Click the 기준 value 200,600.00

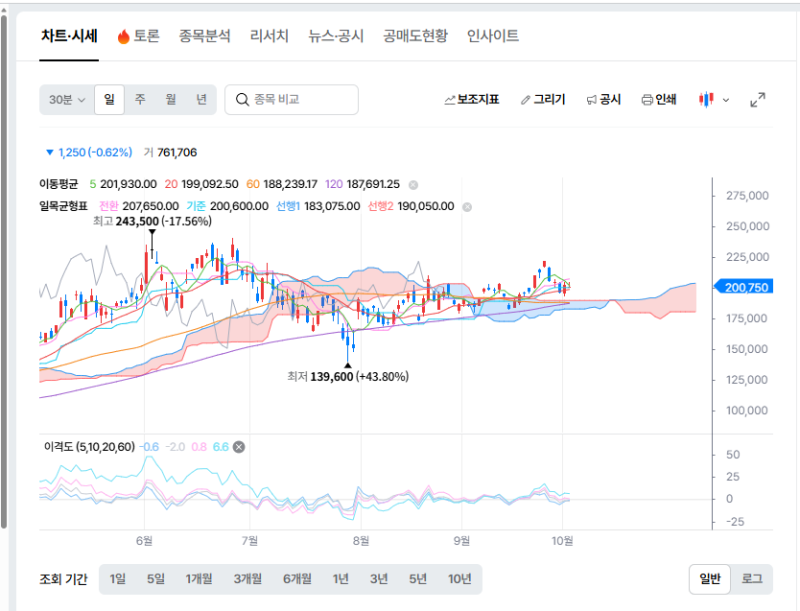[x=239, y=206]
